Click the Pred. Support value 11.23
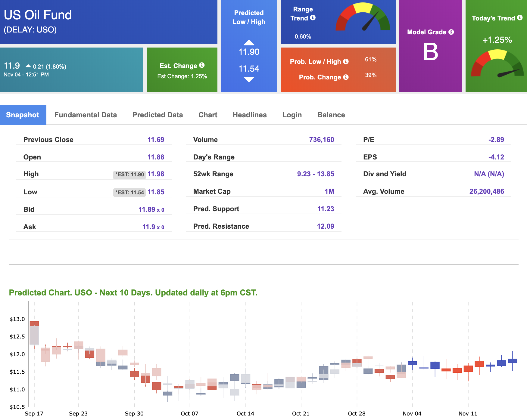527x420 pixels. coord(326,209)
